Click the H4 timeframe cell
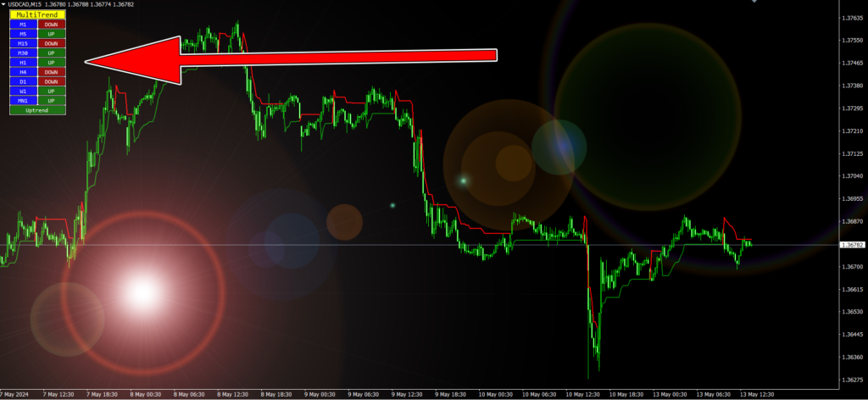The image size is (868, 400). 23,72
